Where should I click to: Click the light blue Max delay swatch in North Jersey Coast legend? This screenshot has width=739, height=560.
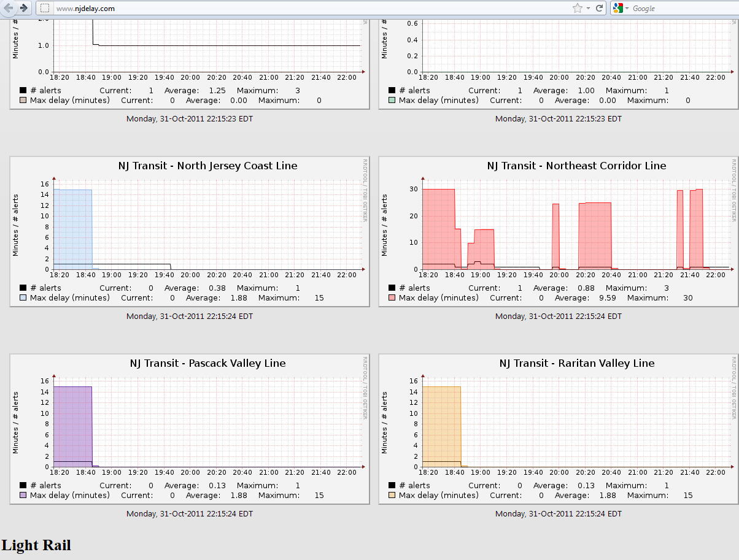point(23,298)
